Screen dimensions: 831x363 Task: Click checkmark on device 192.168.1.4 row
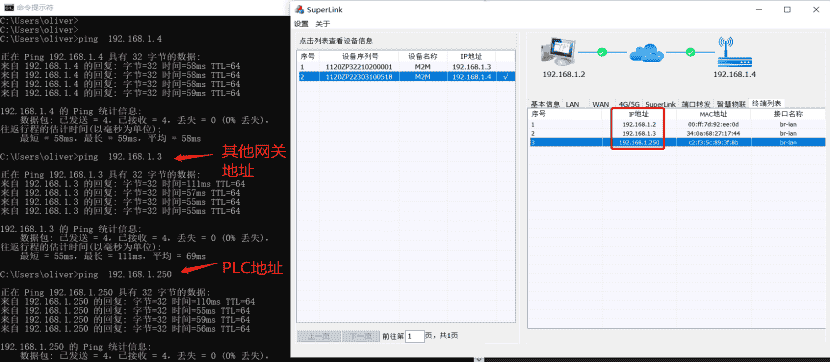(x=506, y=77)
